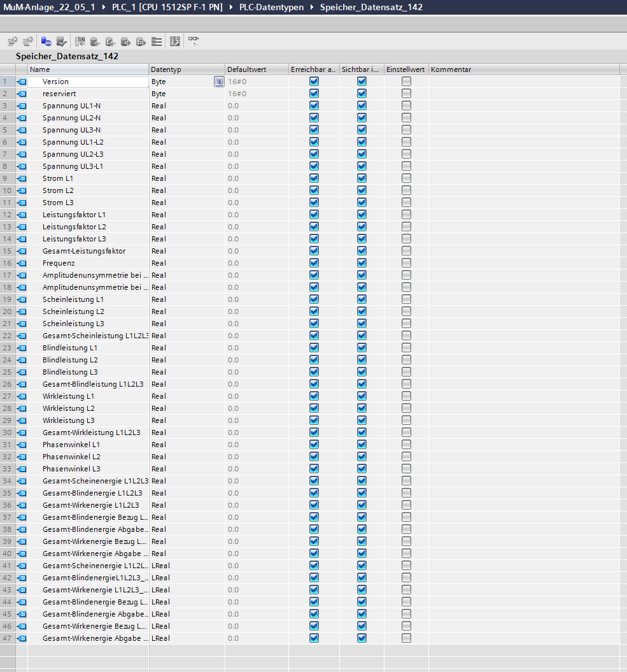This screenshot has width=627, height=672.
Task: Toggle Sichtbar checkbox for Blindleistung L1
Action: pos(362,348)
